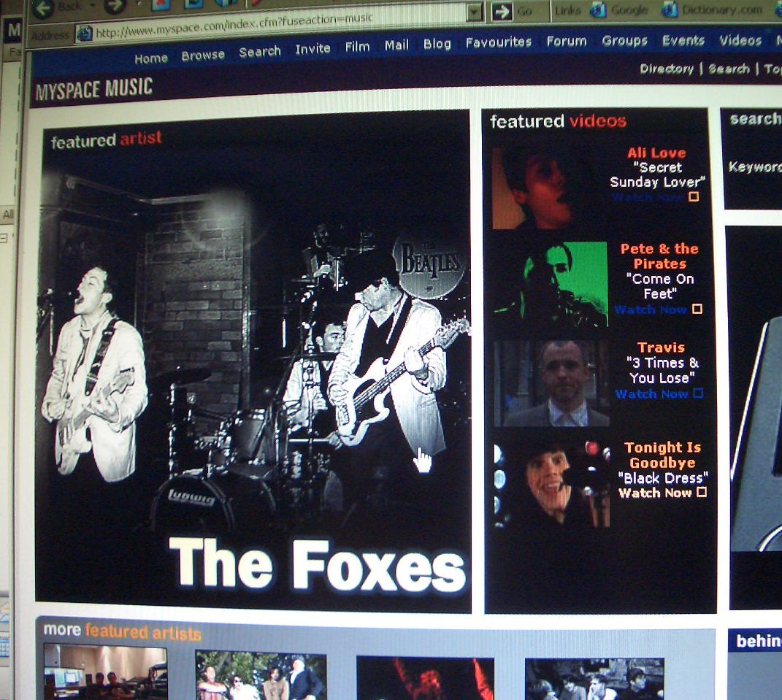Click the "3 Times & You Lose" title
Image resolution: width=782 pixels, height=700 pixels.
pos(662,371)
